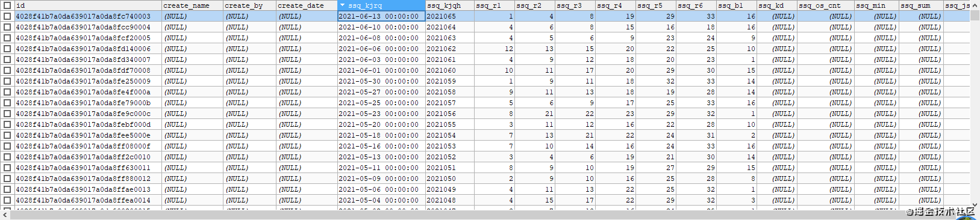Click the ssq_min column header
This screenshot has width=980, height=220.
coord(876,5)
